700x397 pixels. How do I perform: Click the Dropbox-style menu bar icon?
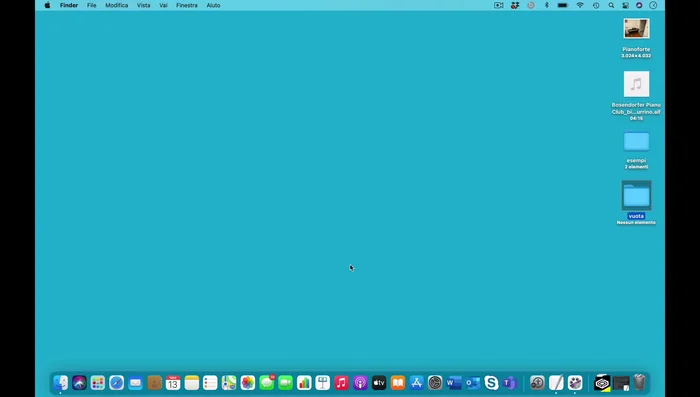(515, 5)
